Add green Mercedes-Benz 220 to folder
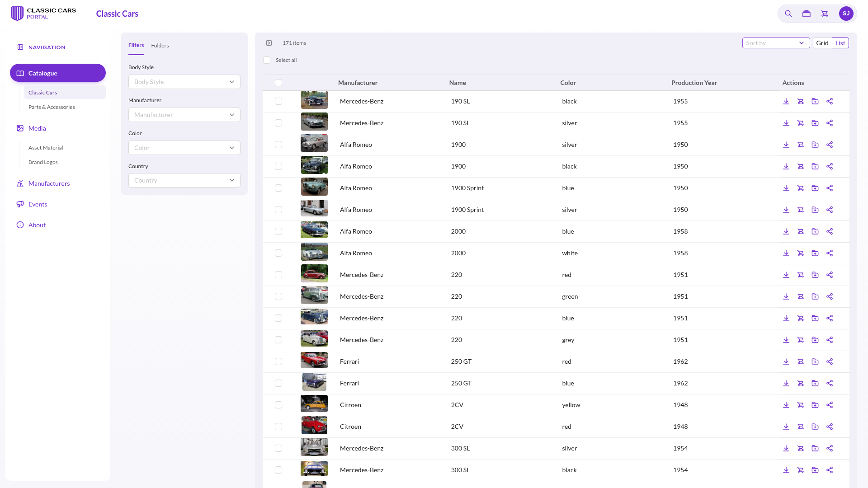 [815, 296]
